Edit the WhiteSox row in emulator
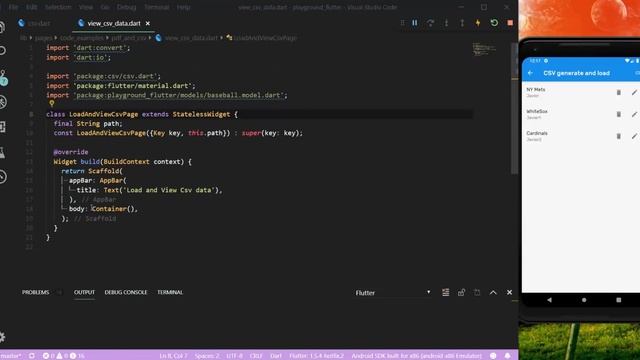640x360 pixels. (634, 114)
